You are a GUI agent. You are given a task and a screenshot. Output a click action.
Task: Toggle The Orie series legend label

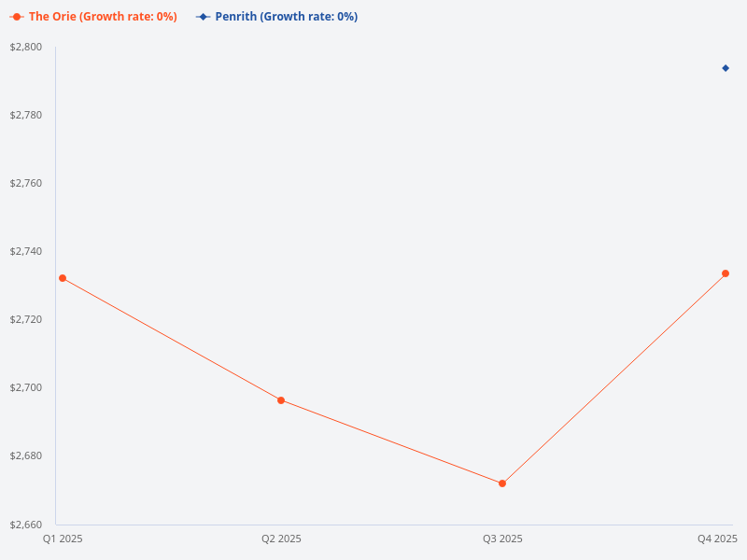(103, 17)
